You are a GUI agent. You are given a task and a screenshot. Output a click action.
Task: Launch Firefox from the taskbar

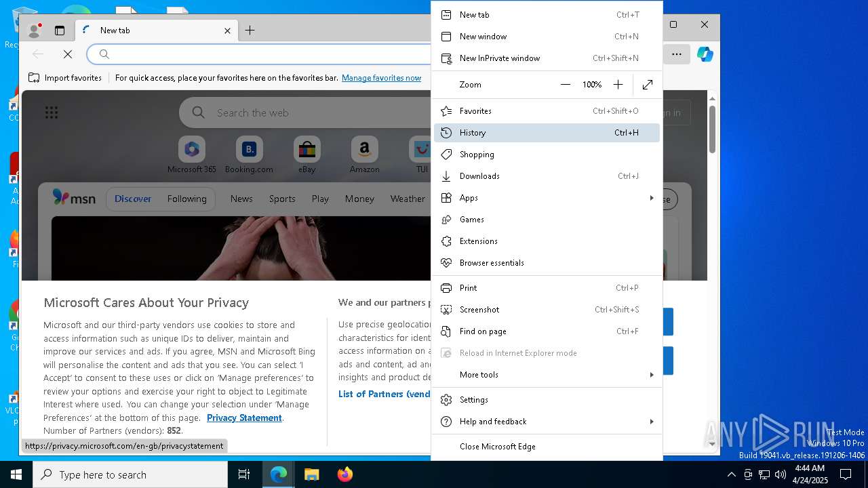coord(344,474)
